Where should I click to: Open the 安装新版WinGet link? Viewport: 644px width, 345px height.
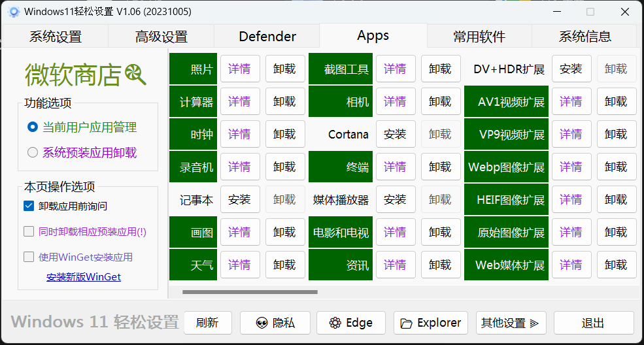(84, 277)
